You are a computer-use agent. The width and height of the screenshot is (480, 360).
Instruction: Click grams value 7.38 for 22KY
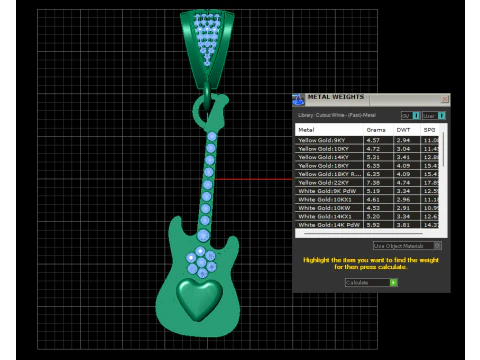(x=373, y=183)
